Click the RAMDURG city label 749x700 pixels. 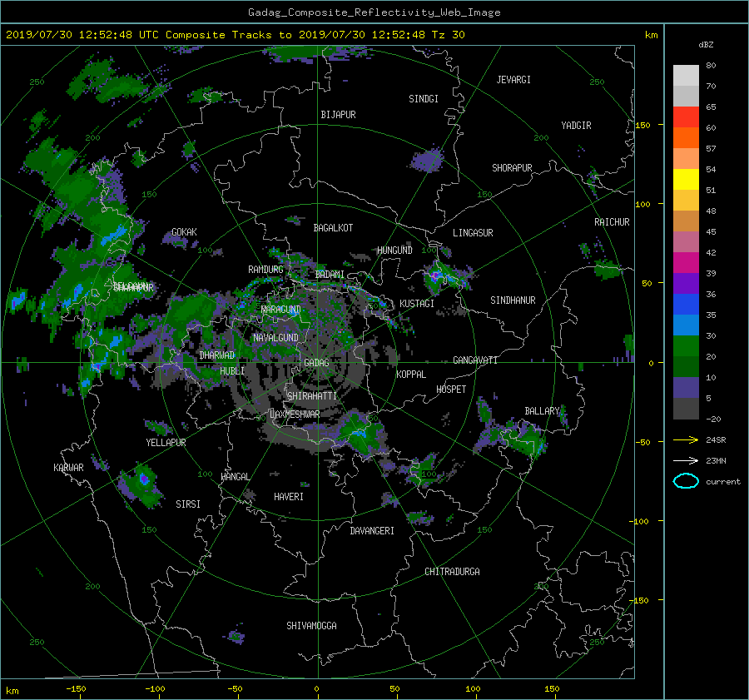[x=265, y=270]
